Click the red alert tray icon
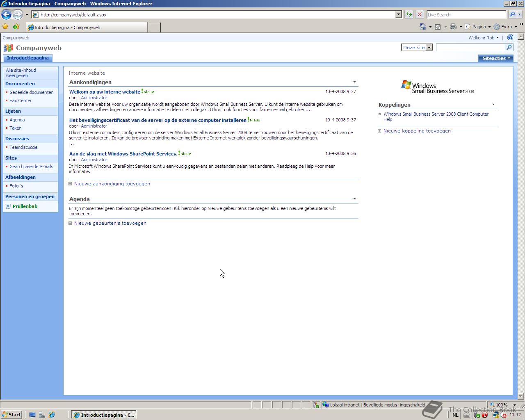The width and height of the screenshot is (525, 420). [x=485, y=415]
